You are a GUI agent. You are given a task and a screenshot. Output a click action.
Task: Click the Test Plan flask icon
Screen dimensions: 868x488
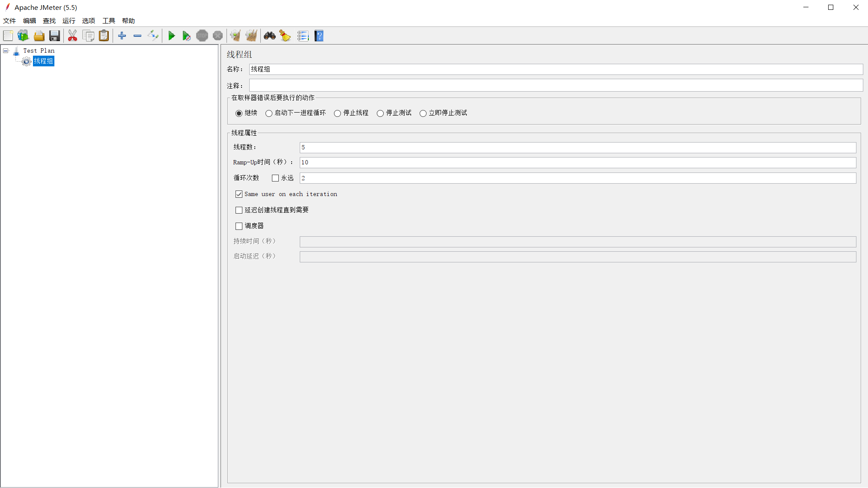pos(16,51)
